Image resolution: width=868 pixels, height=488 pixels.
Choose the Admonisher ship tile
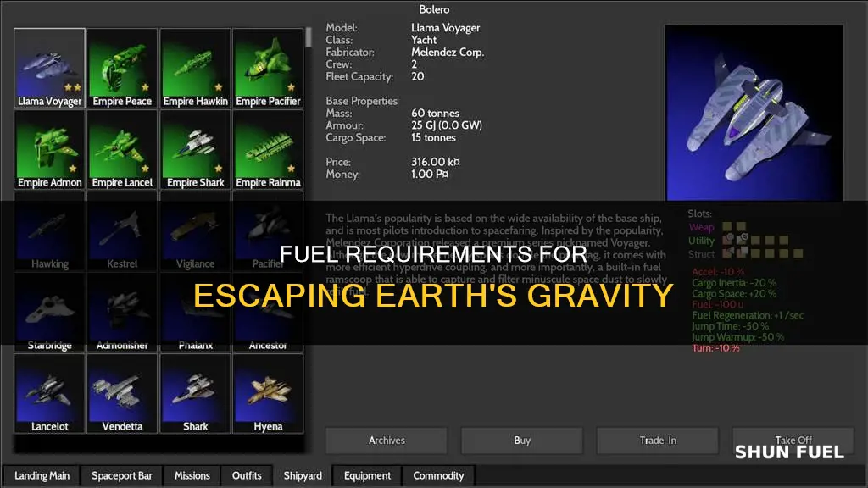pyautogui.click(x=122, y=312)
